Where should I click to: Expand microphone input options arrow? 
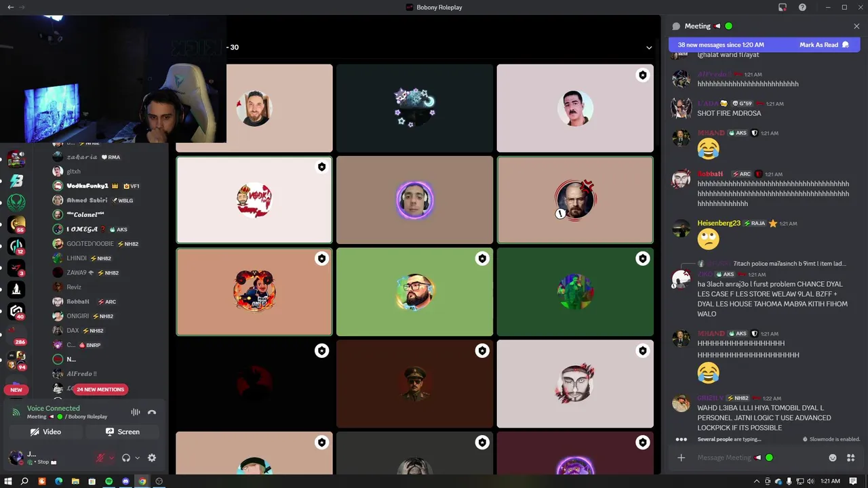pos(112,458)
